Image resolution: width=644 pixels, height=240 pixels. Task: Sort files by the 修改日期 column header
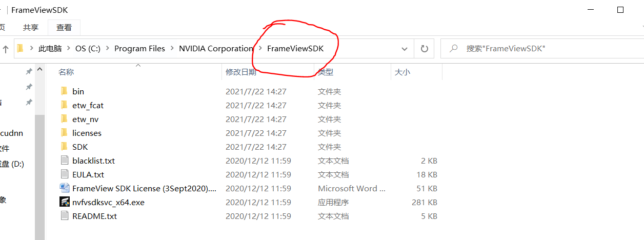coord(241,72)
